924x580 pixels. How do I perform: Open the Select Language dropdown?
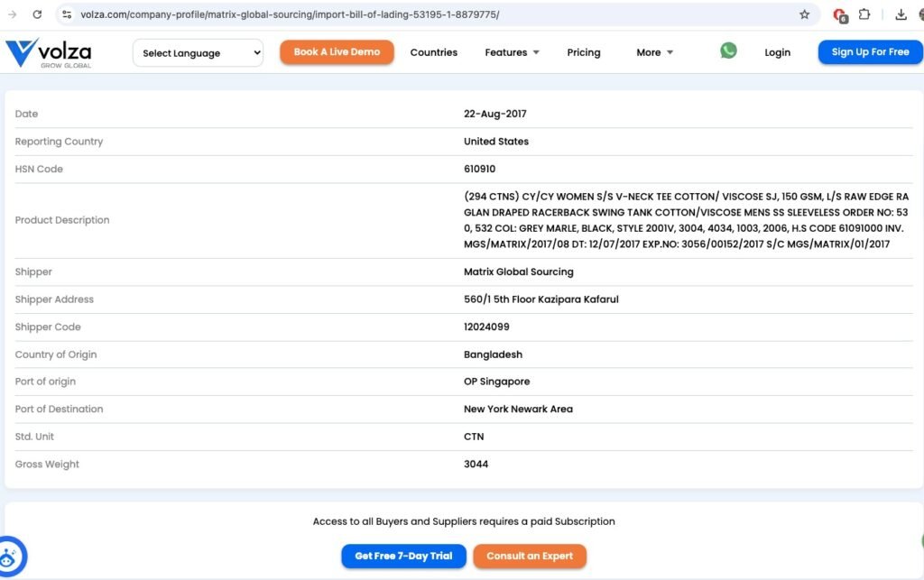point(199,53)
